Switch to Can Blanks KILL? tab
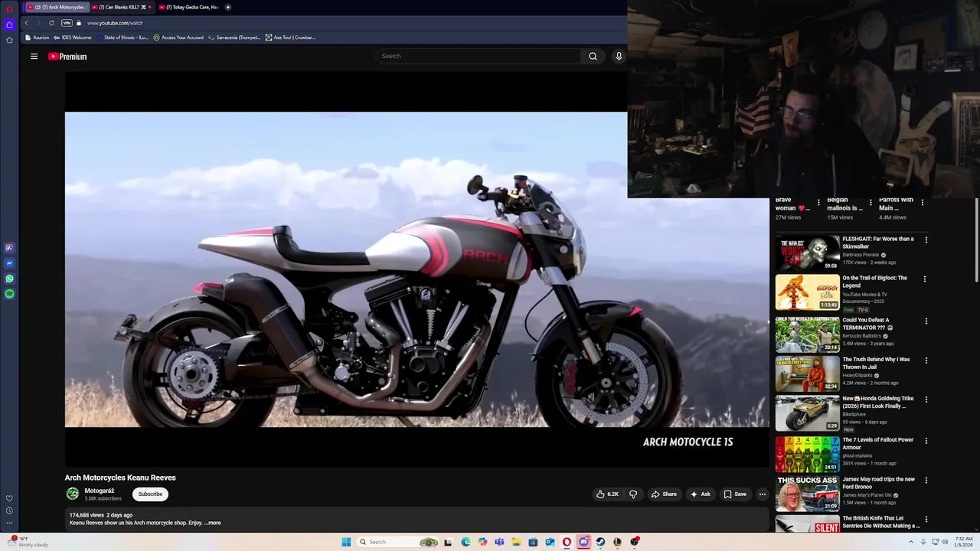This screenshot has height=551, width=980. click(122, 7)
